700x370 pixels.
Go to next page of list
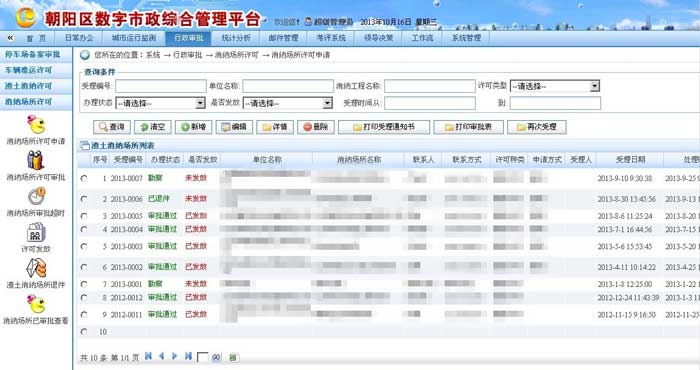pyautogui.click(x=175, y=356)
